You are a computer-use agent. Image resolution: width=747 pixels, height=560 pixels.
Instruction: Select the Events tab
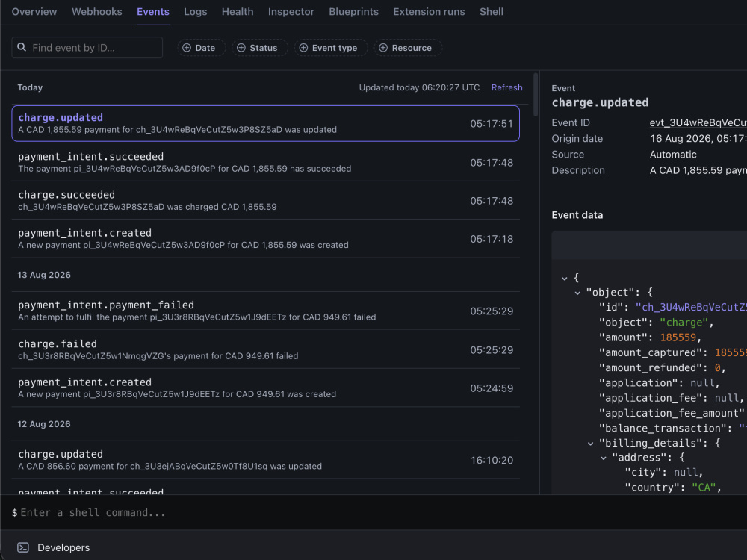(x=153, y=12)
